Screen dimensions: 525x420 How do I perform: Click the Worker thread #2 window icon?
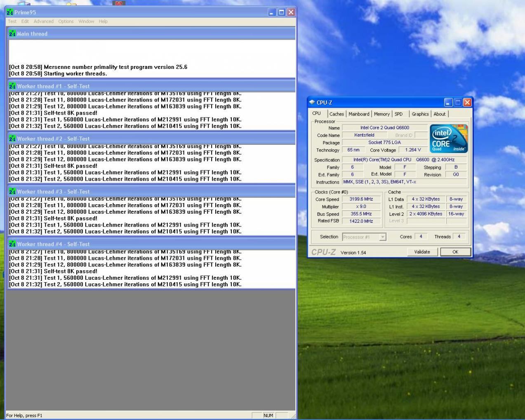pyautogui.click(x=12, y=139)
